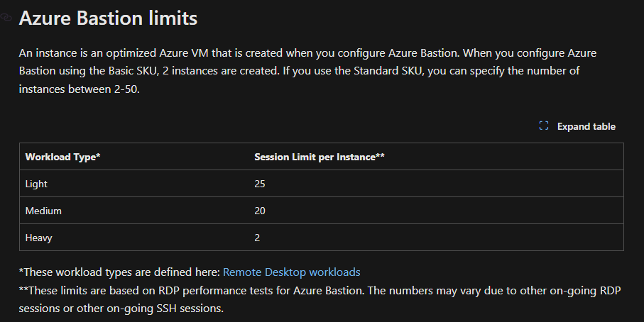Click the session limit value 25
This screenshot has width=644, height=322.
click(x=260, y=184)
